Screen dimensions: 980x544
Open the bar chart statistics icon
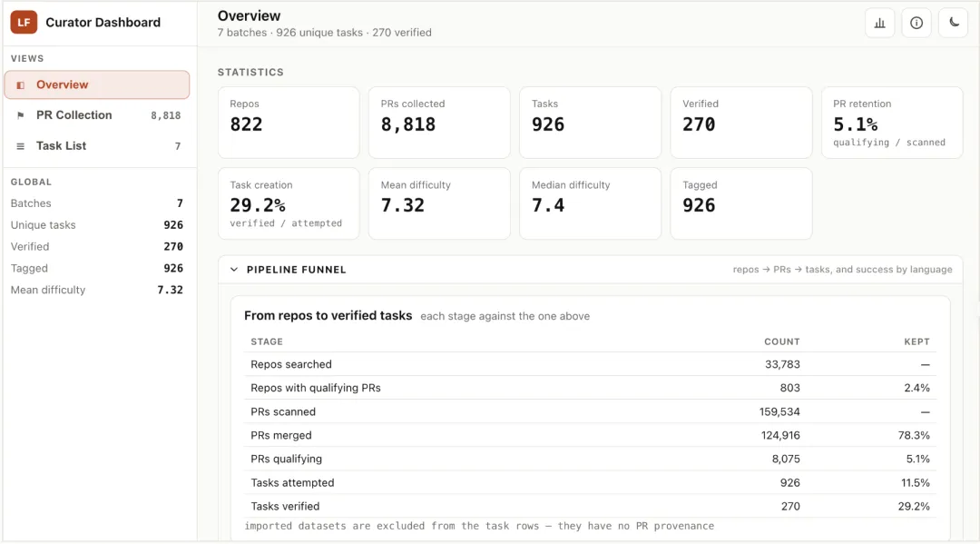tap(880, 23)
